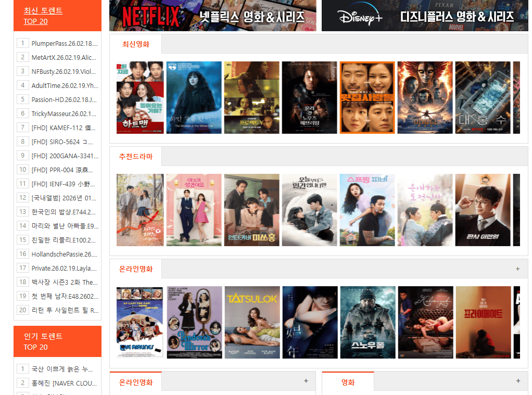Open the 대홍수 movie poster
Viewport: 532px width, 395px height.
click(x=483, y=97)
